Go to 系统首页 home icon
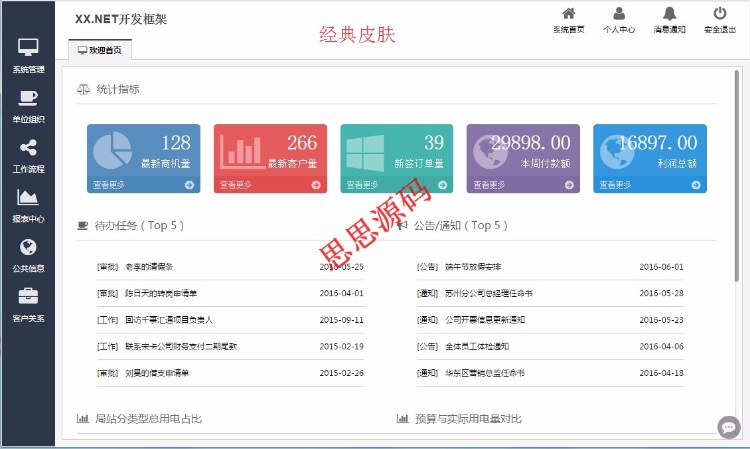The image size is (750, 449). (x=568, y=19)
